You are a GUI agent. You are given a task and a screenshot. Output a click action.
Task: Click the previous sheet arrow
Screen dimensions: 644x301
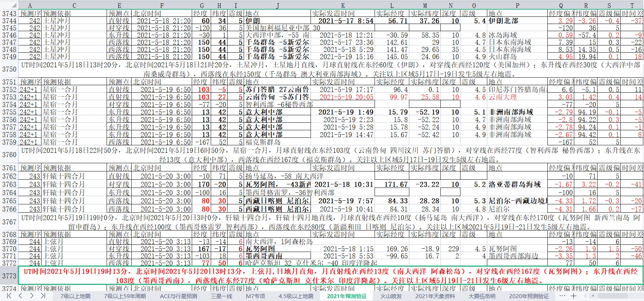click(x=20, y=296)
